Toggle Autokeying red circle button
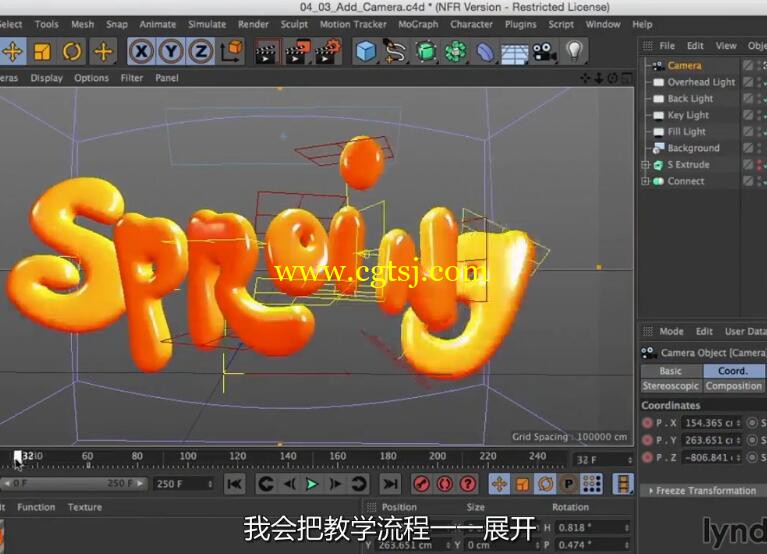This screenshot has height=554, width=767. (x=445, y=484)
